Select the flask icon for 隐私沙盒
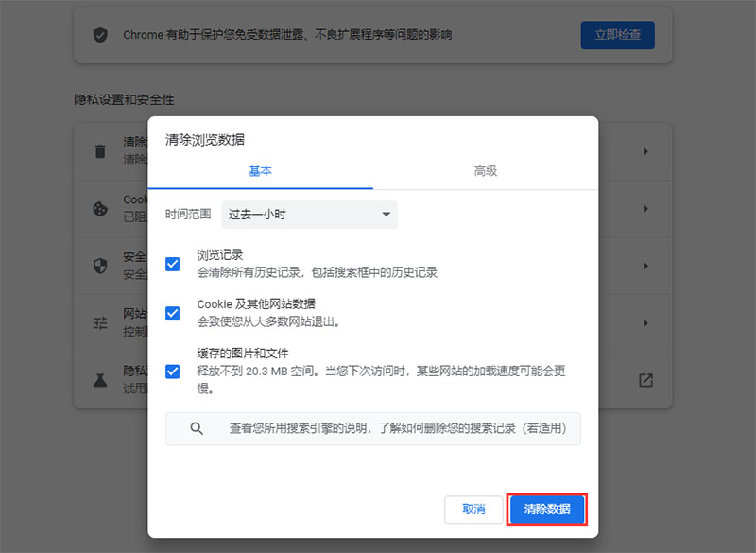756x553 pixels. tap(101, 380)
